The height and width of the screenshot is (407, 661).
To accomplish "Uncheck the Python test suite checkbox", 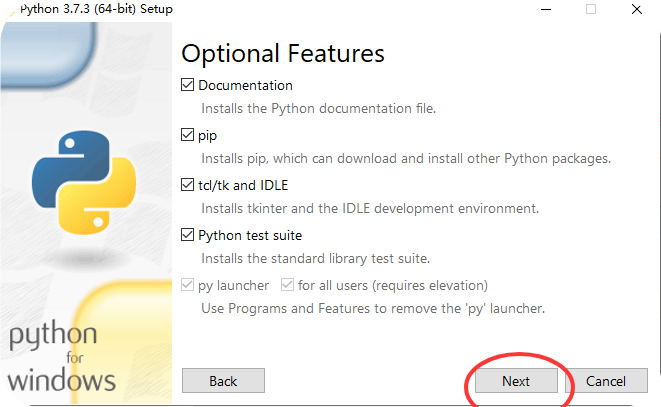I will point(188,235).
